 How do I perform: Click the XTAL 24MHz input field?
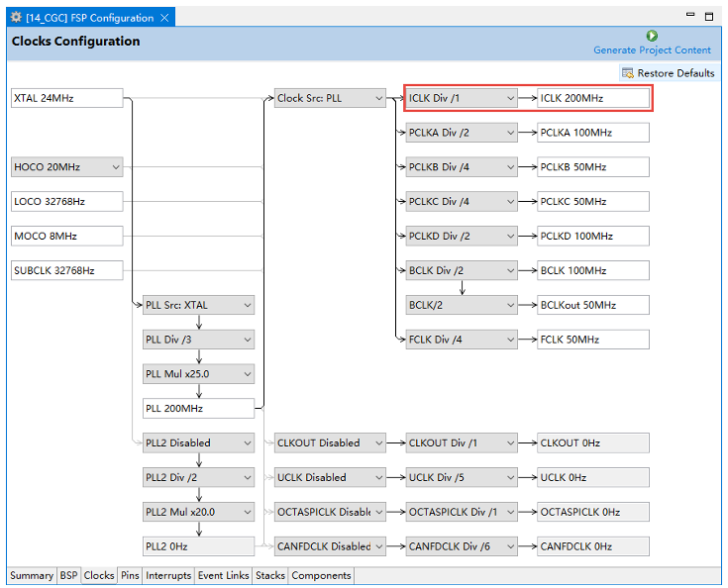(x=67, y=98)
